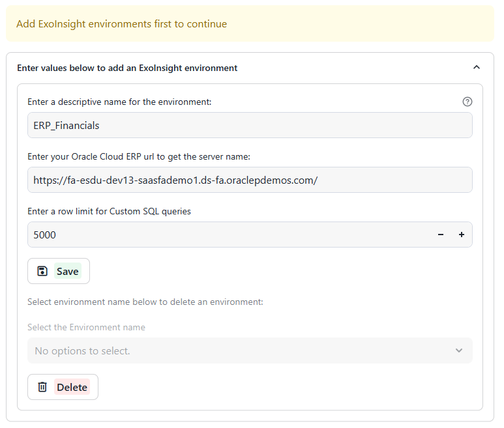Click the Oracle Cloud ERP url field
This screenshot has height=428, width=504.
point(250,180)
